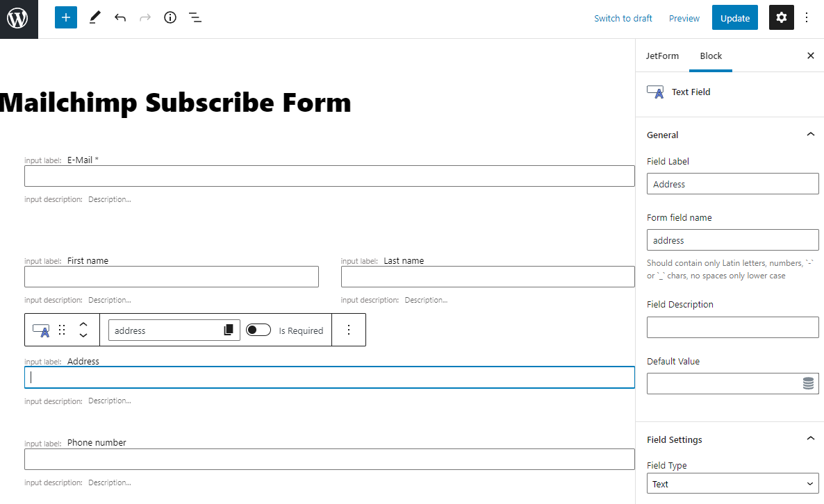Copy the address field name icon
824x504 pixels.
click(229, 330)
